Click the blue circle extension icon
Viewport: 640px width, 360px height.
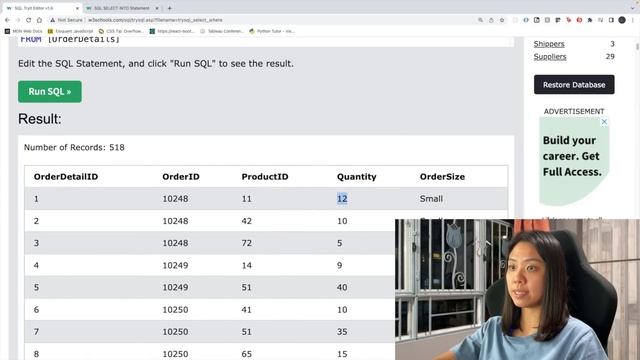(x=526, y=20)
